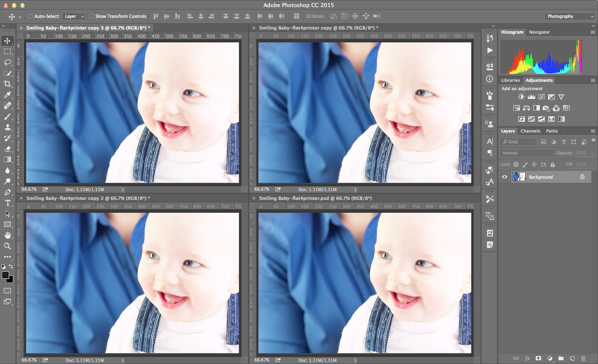The image size is (598, 364).
Task: Add a Brightness/Contrast adjustment
Action: [521, 96]
